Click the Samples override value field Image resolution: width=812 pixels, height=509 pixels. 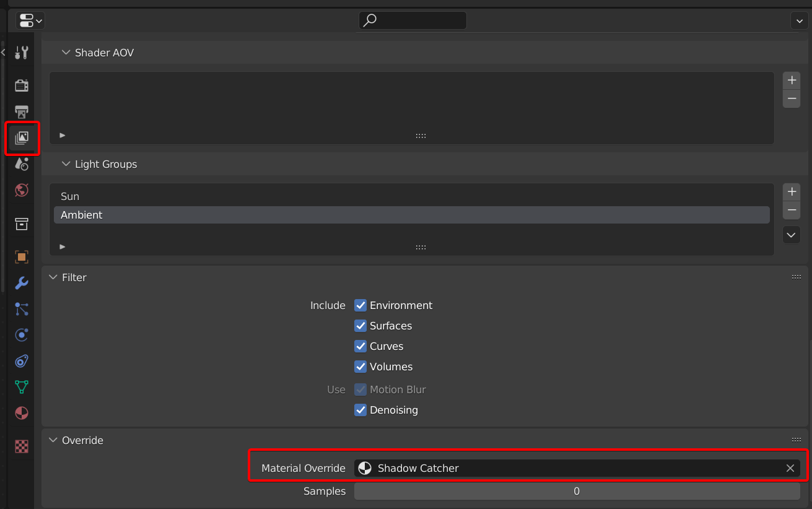(576, 491)
